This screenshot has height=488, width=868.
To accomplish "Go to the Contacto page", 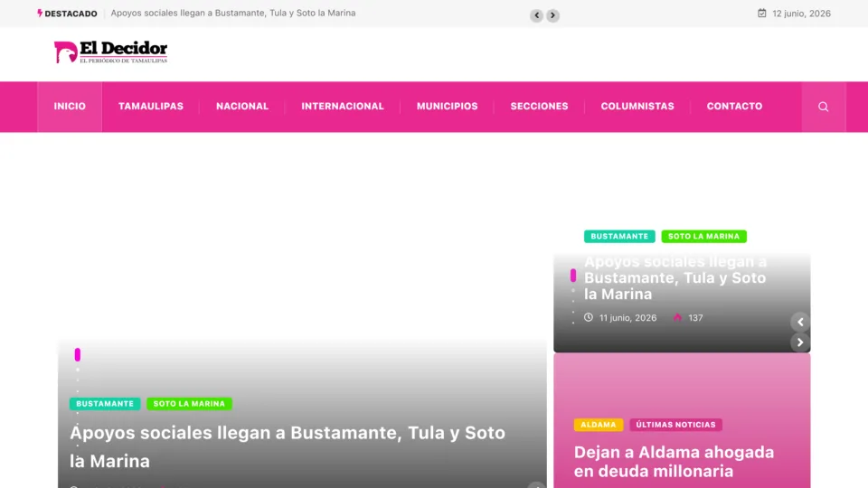I will click(x=734, y=107).
